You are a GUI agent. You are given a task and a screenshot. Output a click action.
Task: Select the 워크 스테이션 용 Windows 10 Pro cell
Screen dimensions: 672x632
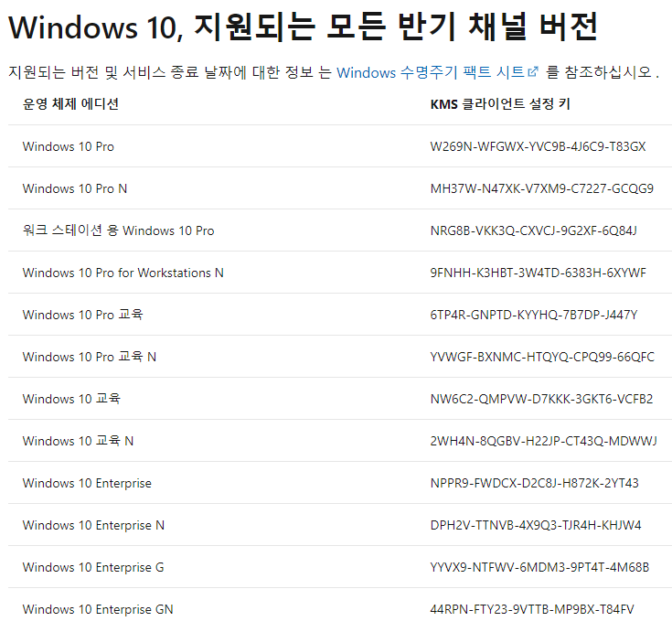click(118, 230)
